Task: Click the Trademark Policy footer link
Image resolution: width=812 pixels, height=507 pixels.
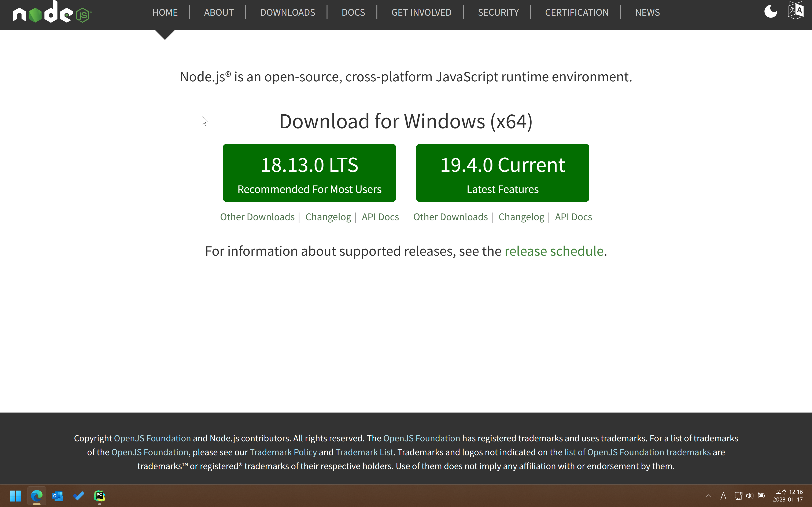Action: (x=283, y=452)
